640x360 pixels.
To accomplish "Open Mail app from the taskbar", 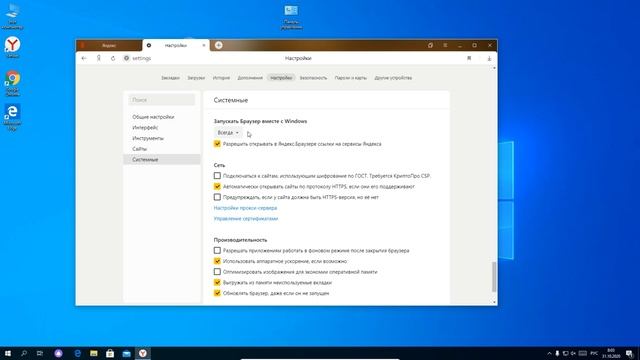I will 127,353.
